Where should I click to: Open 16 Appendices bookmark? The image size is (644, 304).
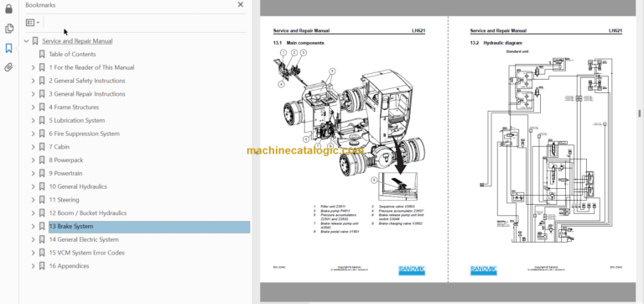(x=69, y=265)
